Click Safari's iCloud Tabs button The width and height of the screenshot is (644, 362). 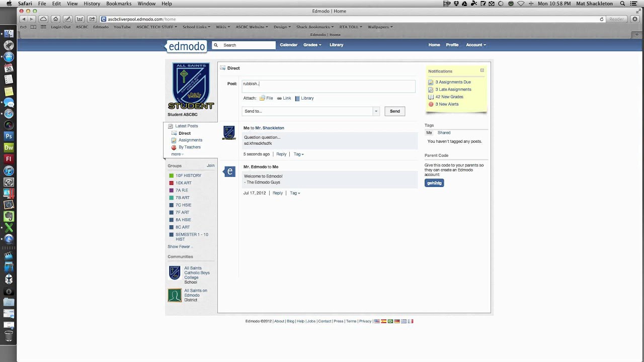pos(43,19)
